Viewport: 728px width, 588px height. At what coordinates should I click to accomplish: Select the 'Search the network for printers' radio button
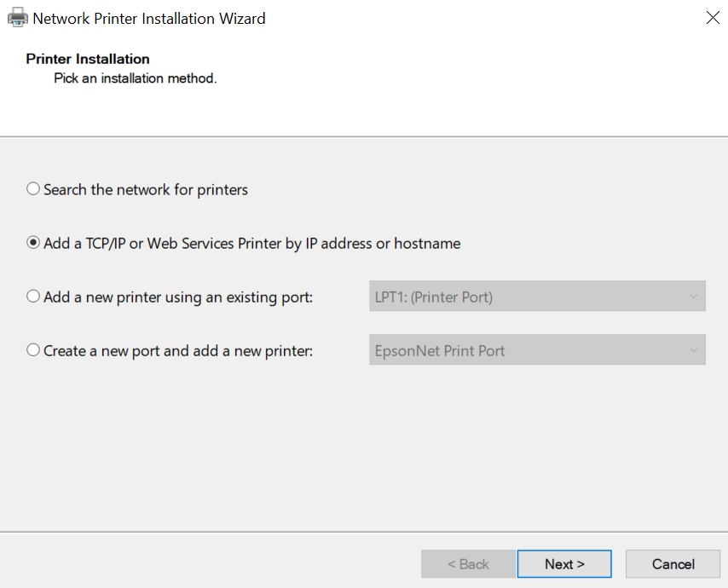pyautogui.click(x=33, y=189)
